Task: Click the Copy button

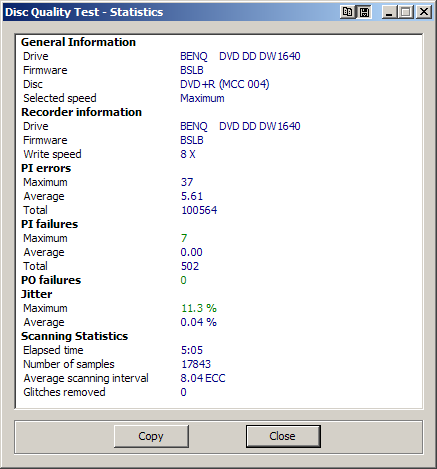Action: pyautogui.click(x=151, y=436)
